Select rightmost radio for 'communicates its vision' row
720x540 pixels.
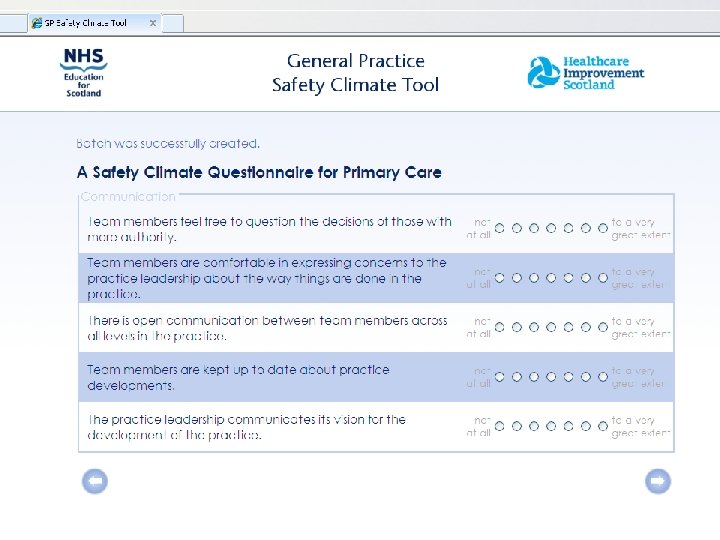click(603, 426)
